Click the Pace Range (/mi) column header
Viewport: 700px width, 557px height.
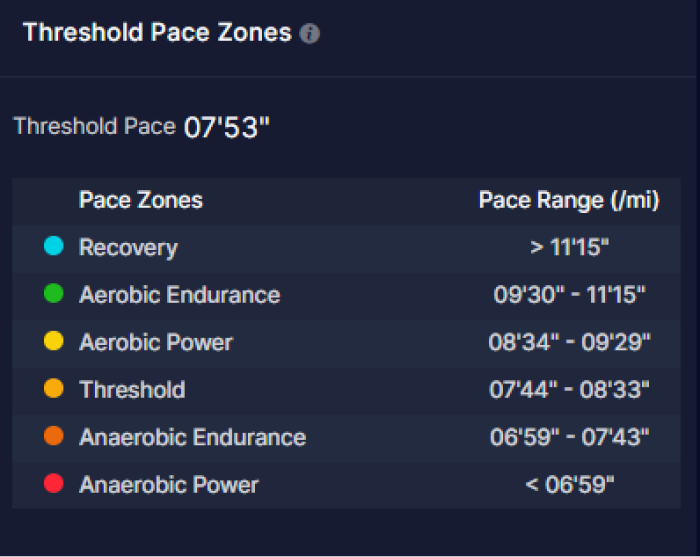click(x=569, y=200)
